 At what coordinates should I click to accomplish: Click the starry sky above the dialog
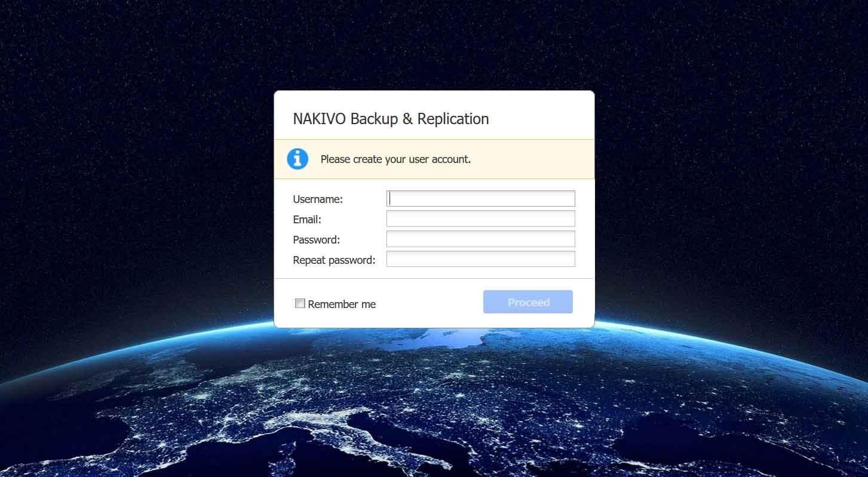[434, 45]
